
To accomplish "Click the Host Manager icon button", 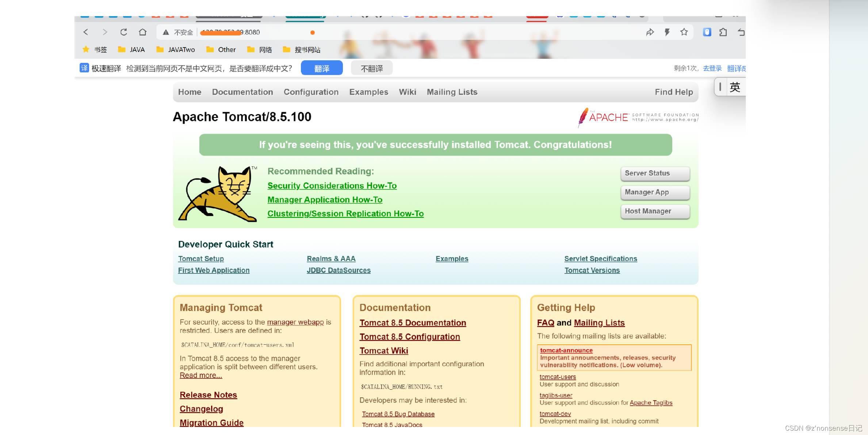I will click(x=655, y=211).
